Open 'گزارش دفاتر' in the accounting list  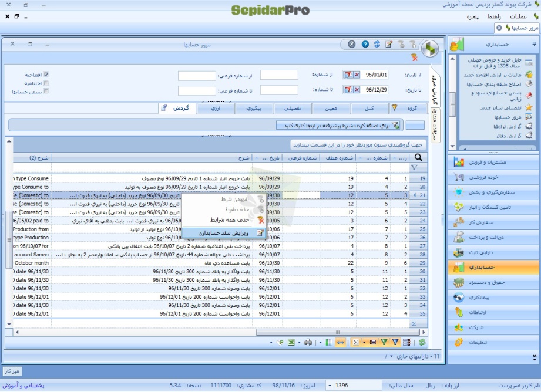pyautogui.click(x=508, y=136)
